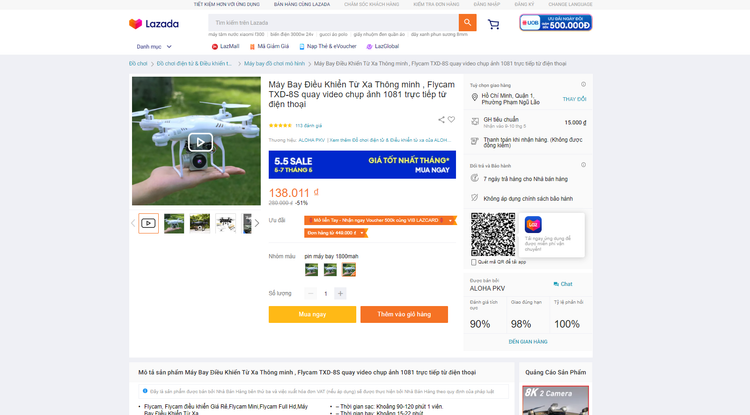Screen dimensions: 750x415
Task: Open the UOB 500.000Đ promo banner
Action: (x=556, y=22)
